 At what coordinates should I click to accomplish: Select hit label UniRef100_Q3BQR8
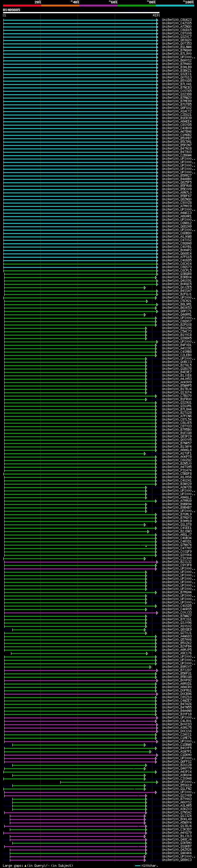coord(177,274)
